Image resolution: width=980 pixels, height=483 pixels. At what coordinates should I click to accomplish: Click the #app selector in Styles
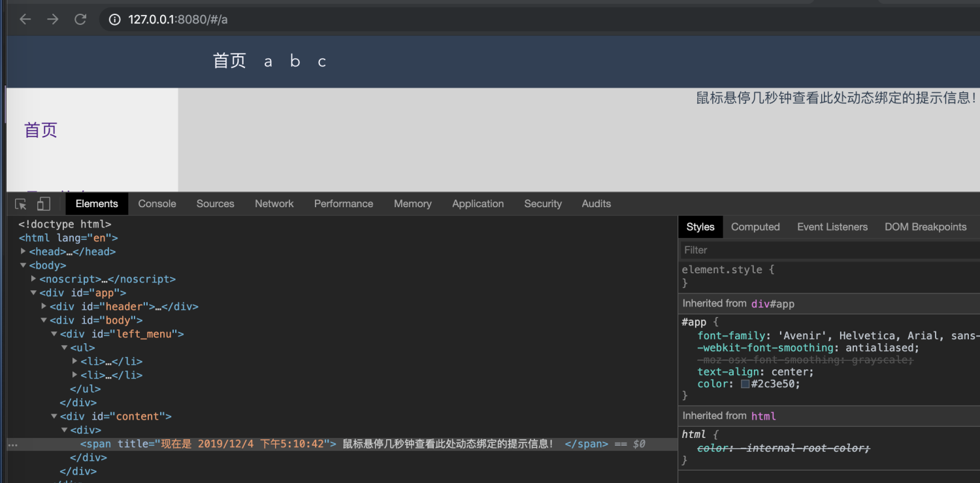[x=694, y=322]
